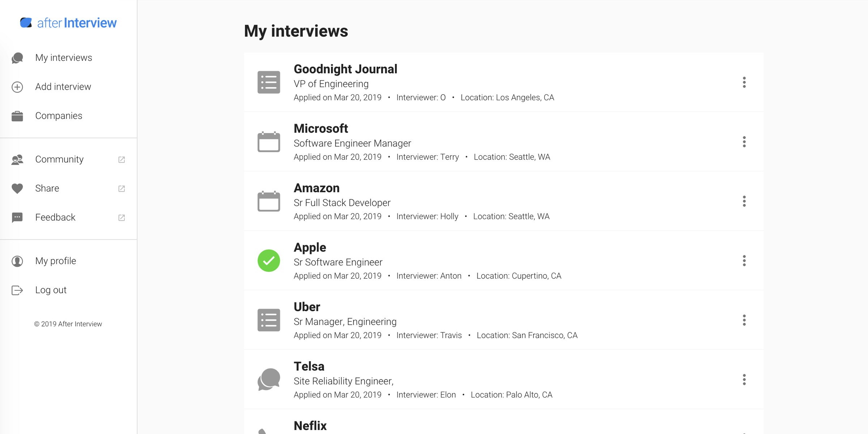Click Location: San Francisco, CA text

pos(527,335)
